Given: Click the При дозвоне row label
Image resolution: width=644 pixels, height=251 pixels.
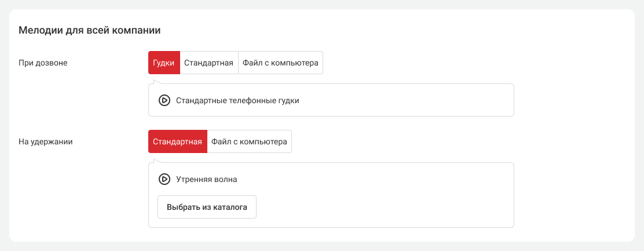Looking at the screenshot, I should tap(43, 63).
